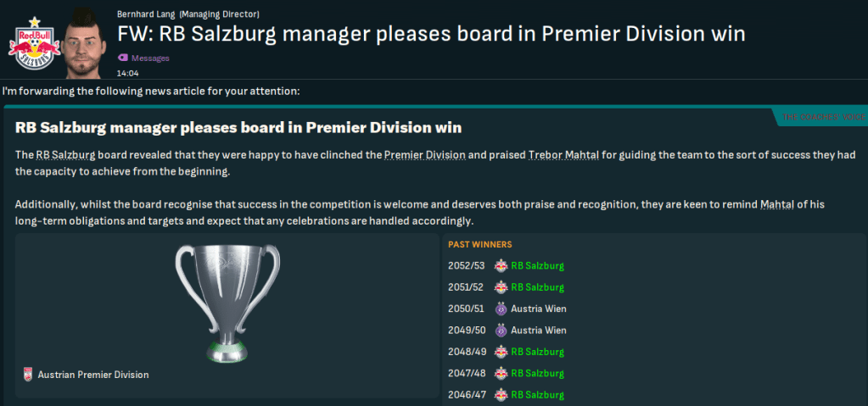868x406 pixels.
Task: Click RB Salzburg badge beside 2046/47 season
Action: pos(501,394)
